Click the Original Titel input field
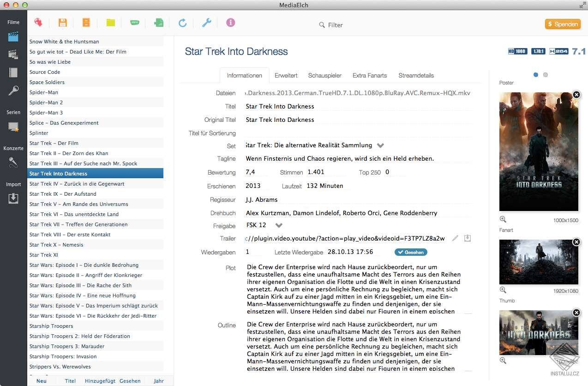This screenshot has height=386, width=588. pos(358,120)
